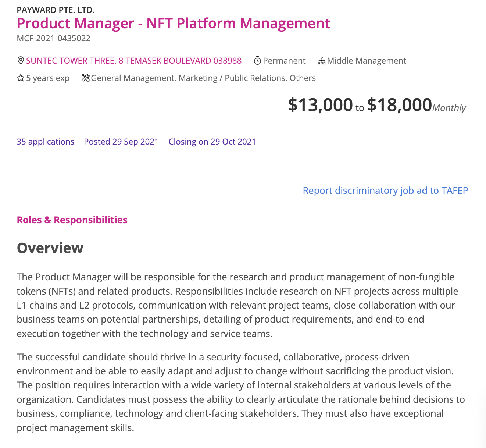Click the MCF-2021-0435022 job ID

53,38
